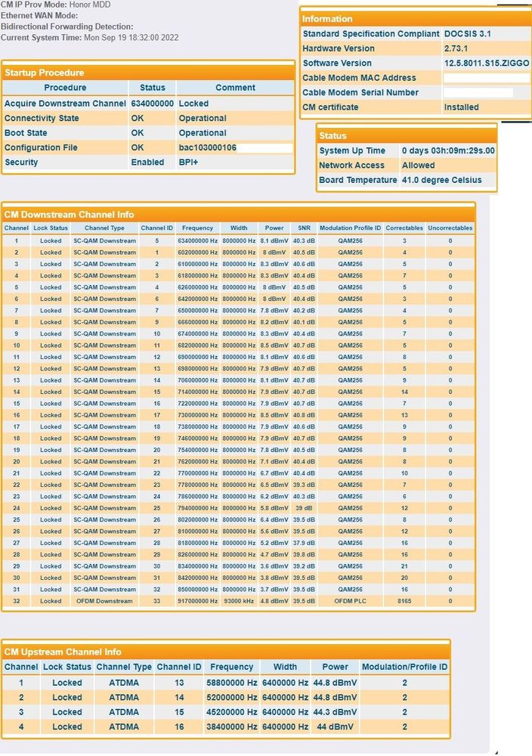
Task: Select the Correctables column header
Action: pyautogui.click(x=404, y=228)
